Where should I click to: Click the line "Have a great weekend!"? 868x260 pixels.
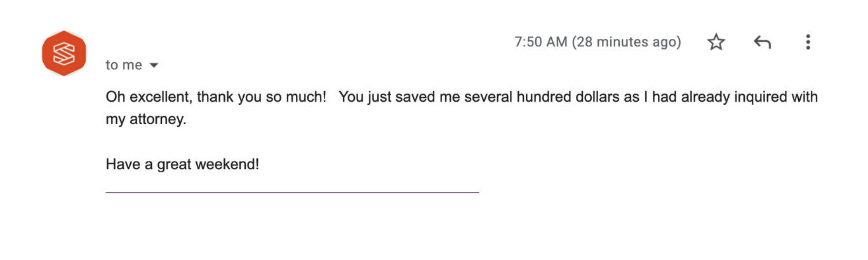coord(182,164)
